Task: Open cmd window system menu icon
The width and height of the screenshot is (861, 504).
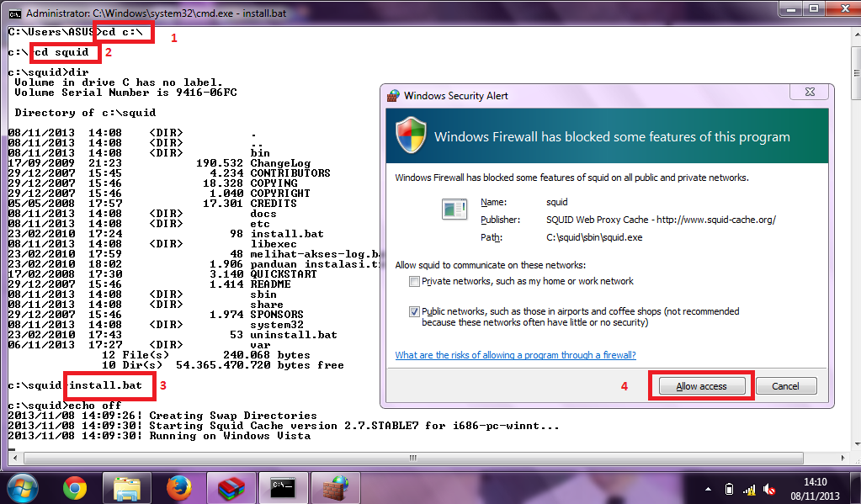Action: [15, 13]
